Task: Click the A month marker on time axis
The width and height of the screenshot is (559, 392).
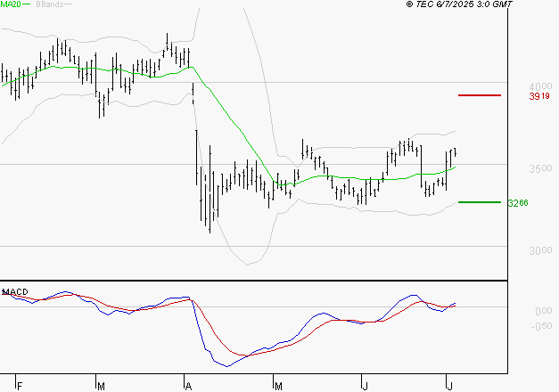Action: (189, 387)
